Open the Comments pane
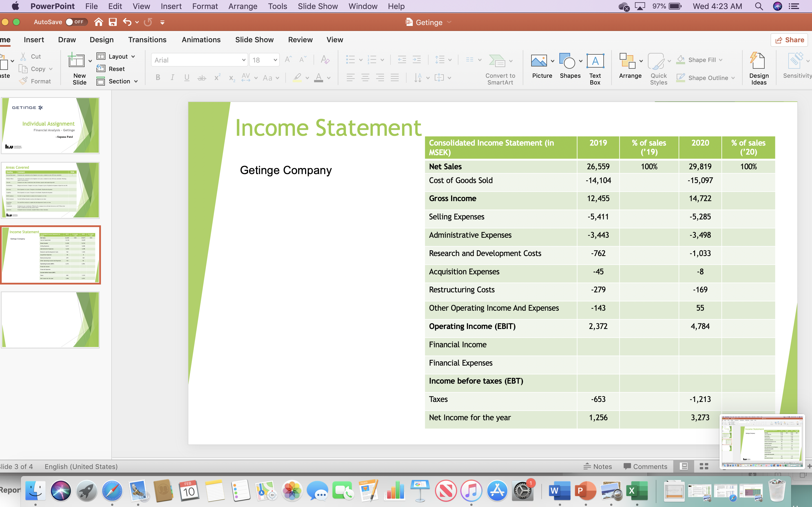812x507 pixels. click(645, 466)
